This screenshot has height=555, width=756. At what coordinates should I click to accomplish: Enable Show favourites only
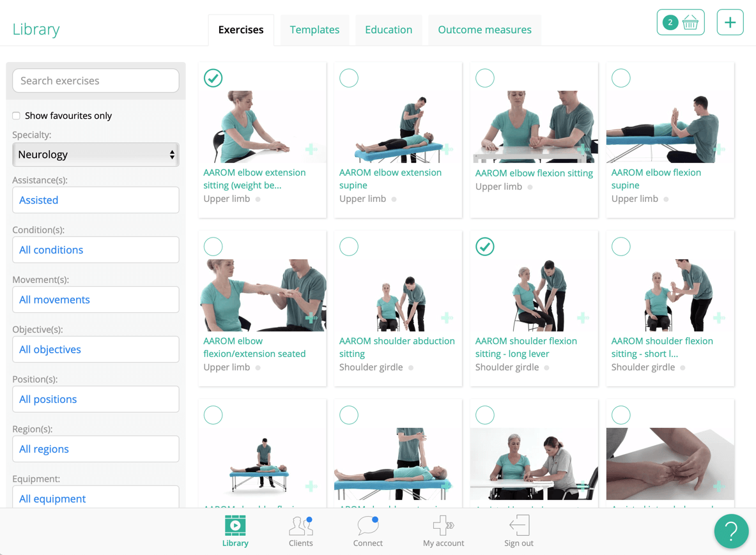(x=16, y=116)
